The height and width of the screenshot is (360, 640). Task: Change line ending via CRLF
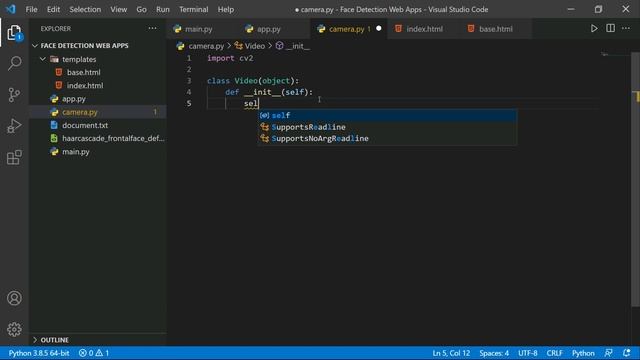[x=554, y=353]
